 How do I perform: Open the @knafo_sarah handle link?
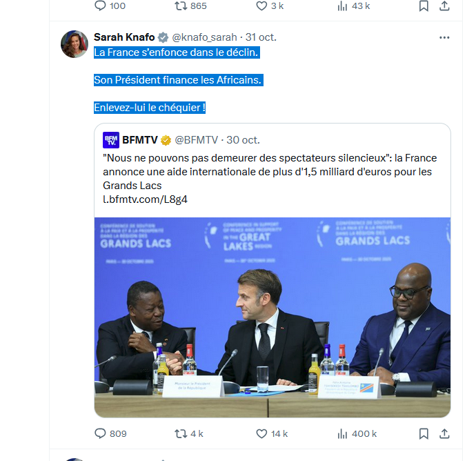[204, 37]
